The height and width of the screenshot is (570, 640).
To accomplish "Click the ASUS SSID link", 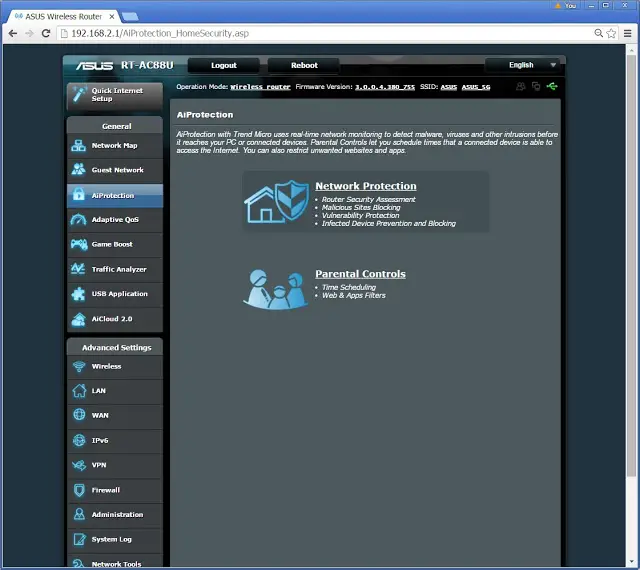I will [x=449, y=87].
